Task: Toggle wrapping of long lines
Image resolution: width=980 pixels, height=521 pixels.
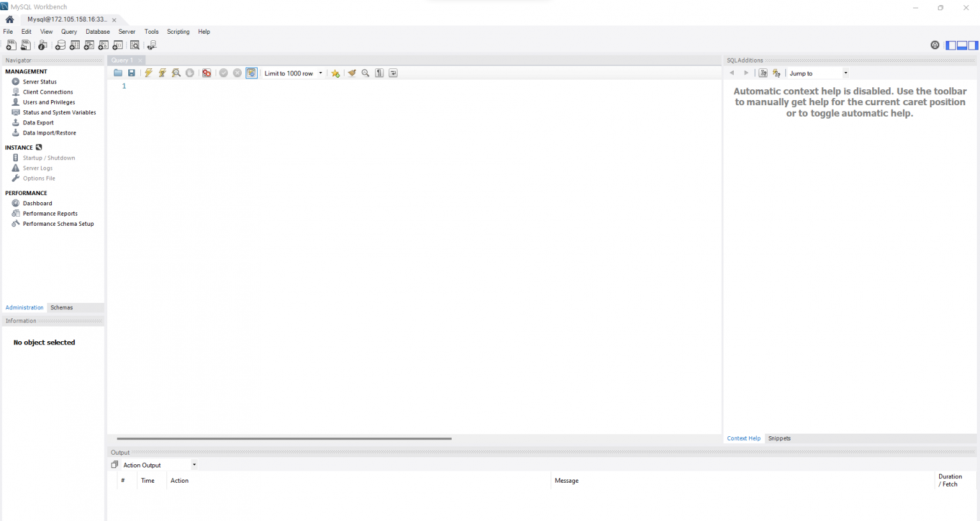Action: [393, 73]
